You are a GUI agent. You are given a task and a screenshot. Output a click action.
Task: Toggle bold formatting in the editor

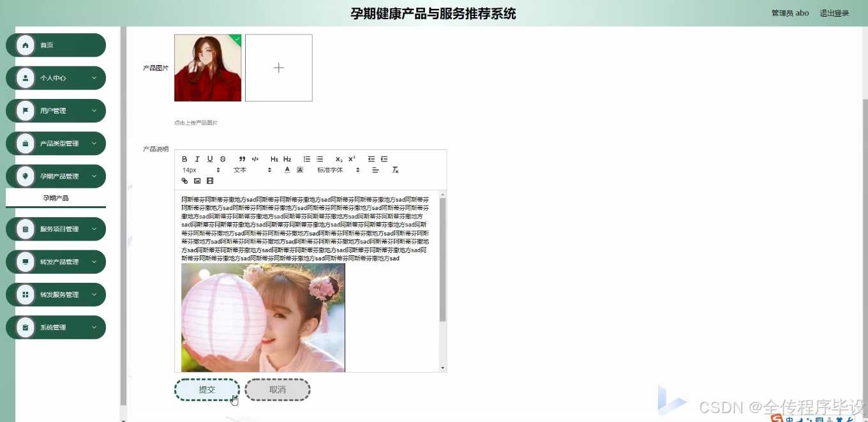click(x=184, y=159)
